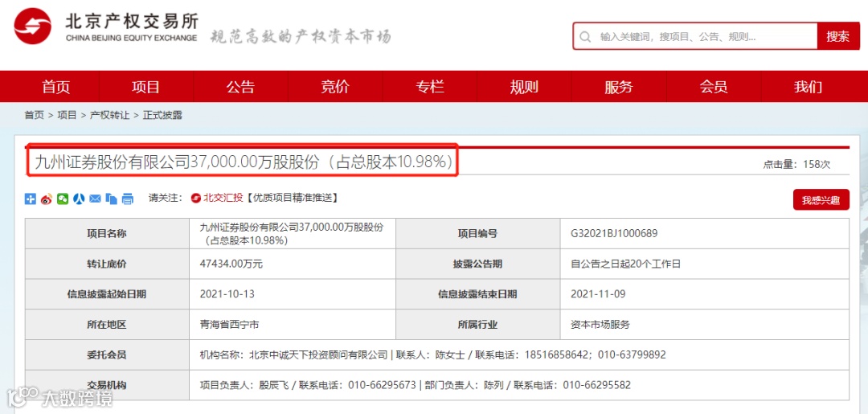Click the 北交汇投 link text
The image size is (868, 414).
point(223,198)
